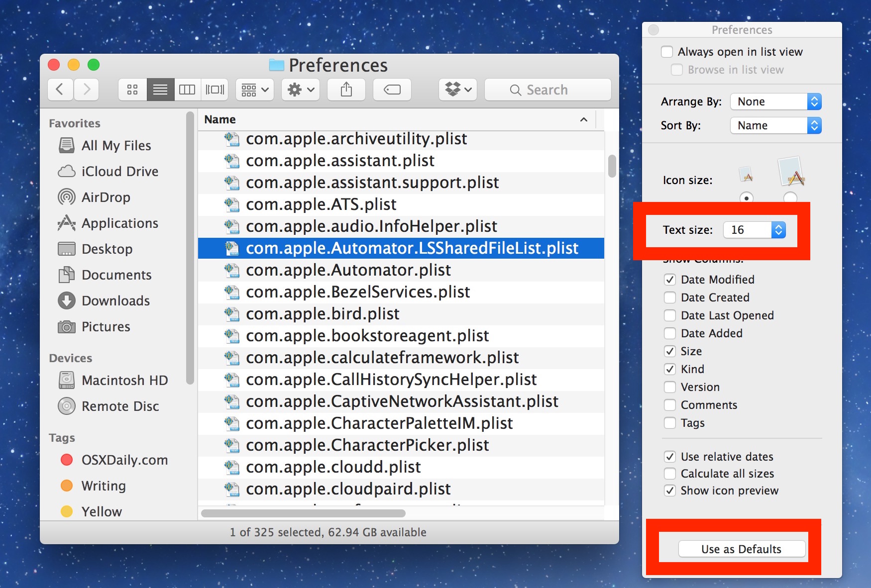Disable the Date Modified column
Image resolution: width=871 pixels, height=588 pixels.
(x=670, y=279)
